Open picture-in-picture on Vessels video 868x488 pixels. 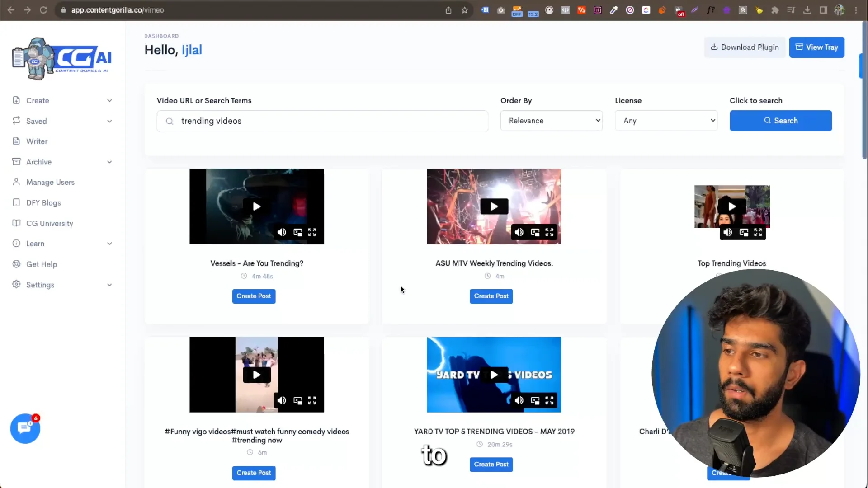pos(297,232)
